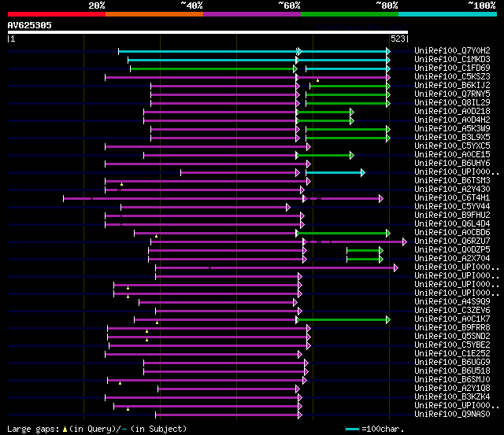Click the '=100char.' scale legend
Image resolution: width=504 pixels, height=435 pixels.
click(x=383, y=429)
